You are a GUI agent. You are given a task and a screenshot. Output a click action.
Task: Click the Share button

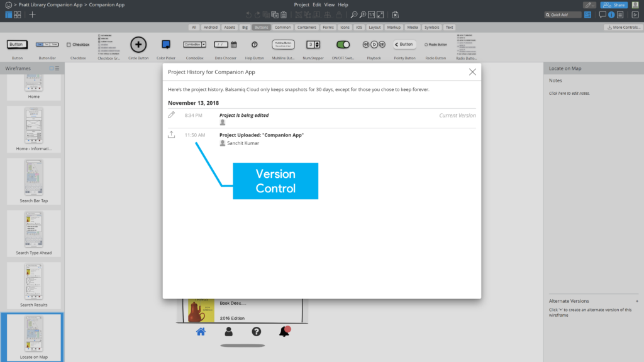click(x=613, y=4)
